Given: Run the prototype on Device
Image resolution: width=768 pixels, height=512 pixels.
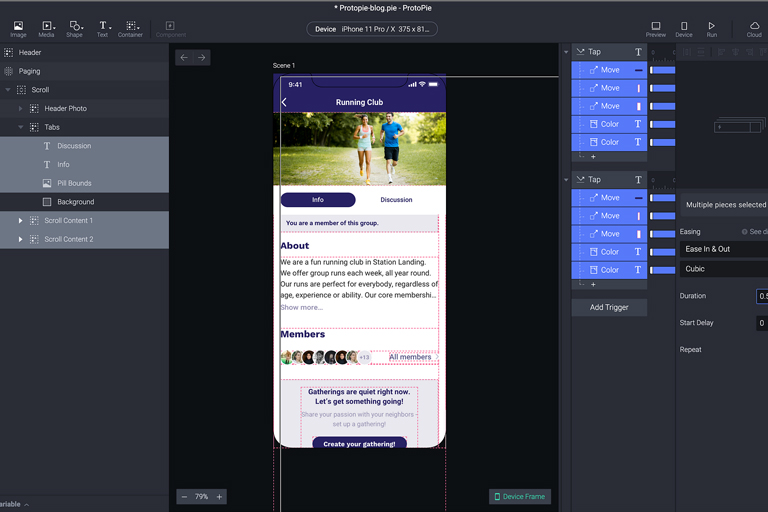Looking at the screenshot, I should click(x=684, y=29).
